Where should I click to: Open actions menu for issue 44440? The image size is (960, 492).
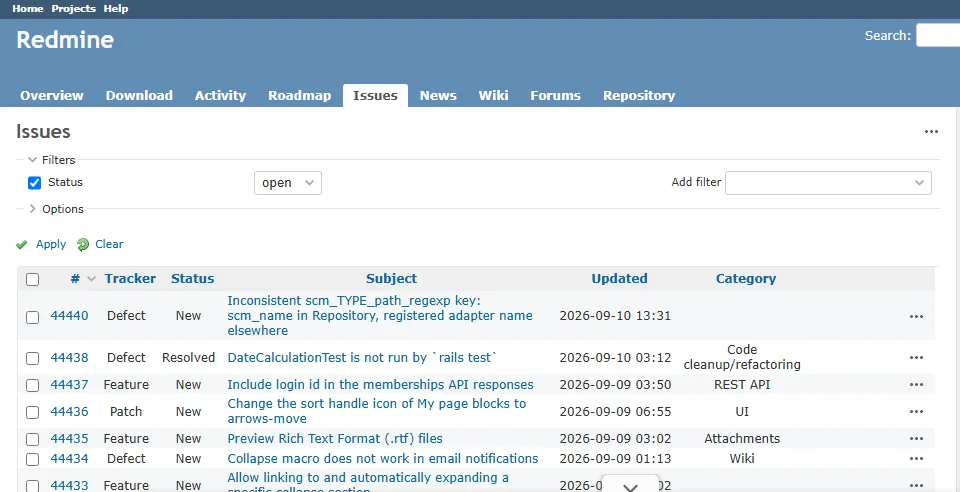(916, 316)
